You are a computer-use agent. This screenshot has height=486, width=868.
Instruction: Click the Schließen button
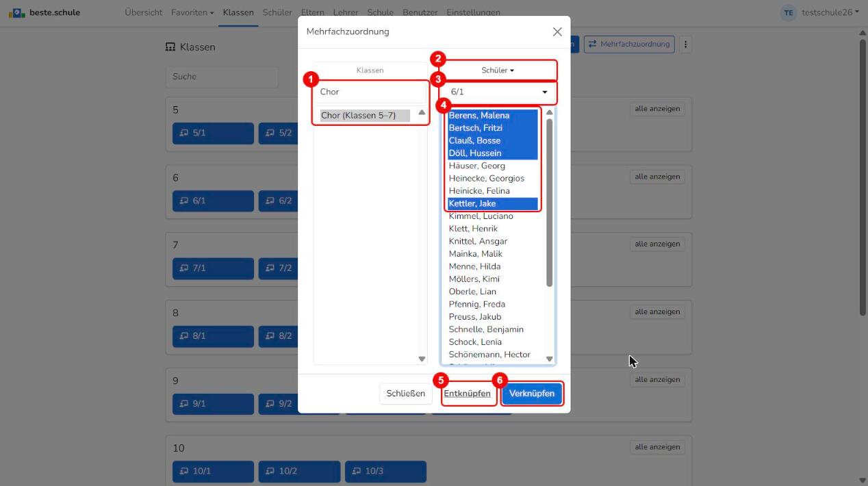tap(406, 394)
